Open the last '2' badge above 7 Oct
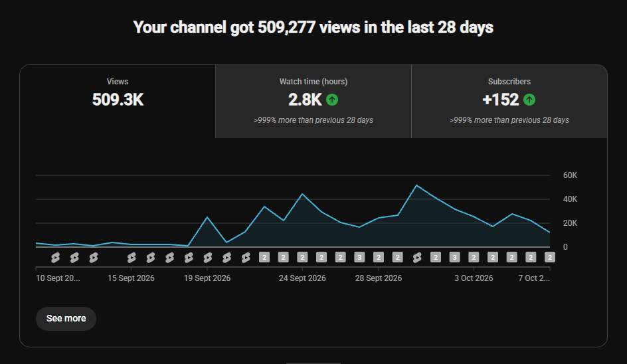The width and height of the screenshot is (627, 364). point(550,257)
